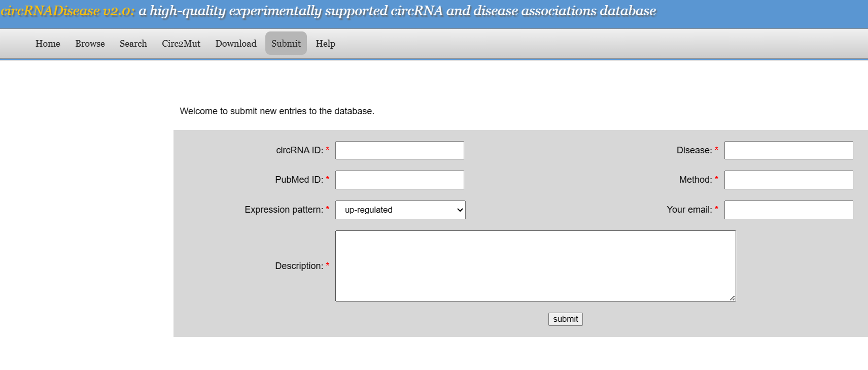Click the Method input box

click(x=788, y=180)
